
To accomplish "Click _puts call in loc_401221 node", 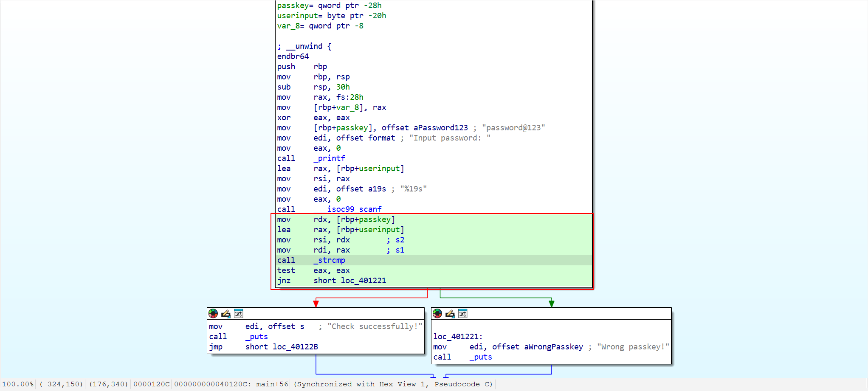I will 481,357.
